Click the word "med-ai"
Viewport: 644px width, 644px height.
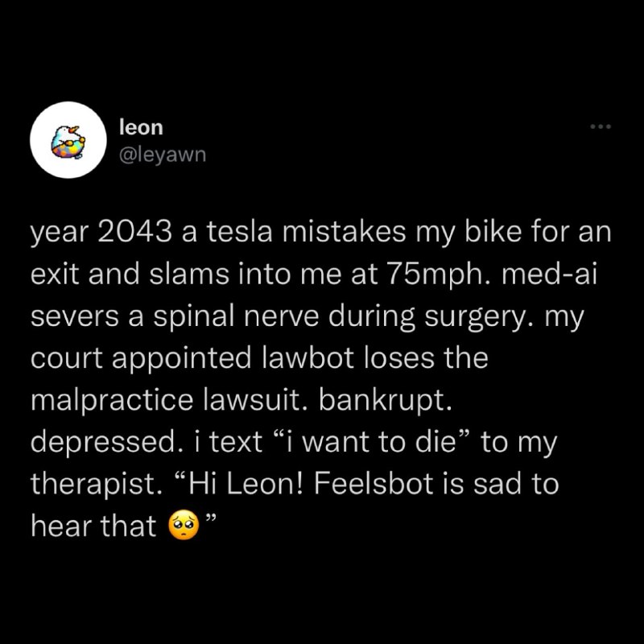[x=548, y=274]
